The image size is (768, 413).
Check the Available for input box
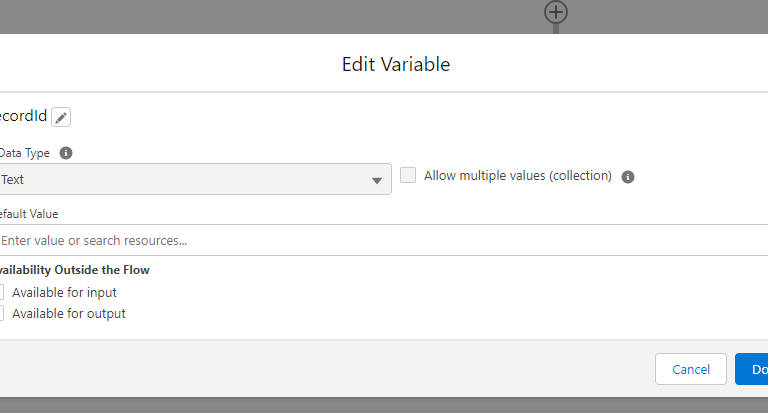2,292
